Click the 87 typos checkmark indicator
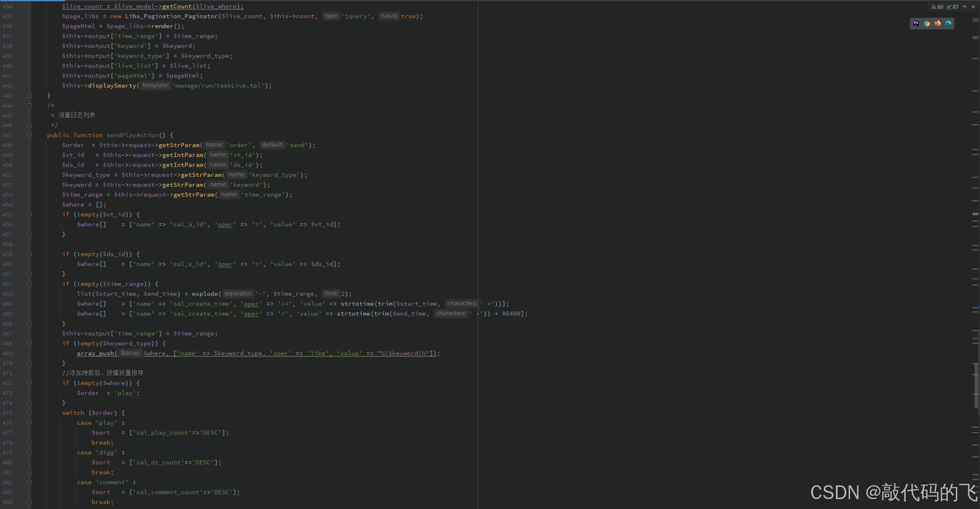This screenshot has height=509, width=980. 952,7
